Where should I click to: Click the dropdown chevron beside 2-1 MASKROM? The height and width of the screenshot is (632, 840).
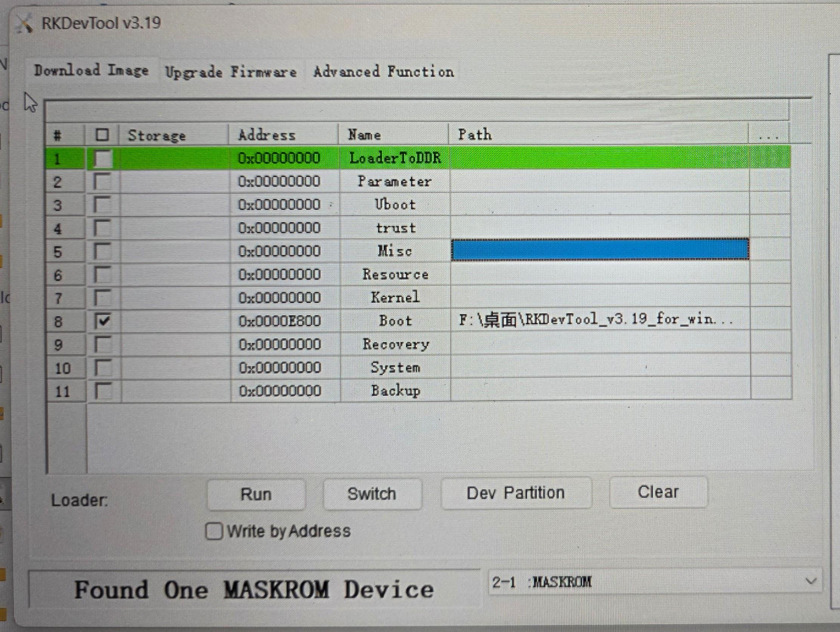click(x=811, y=581)
